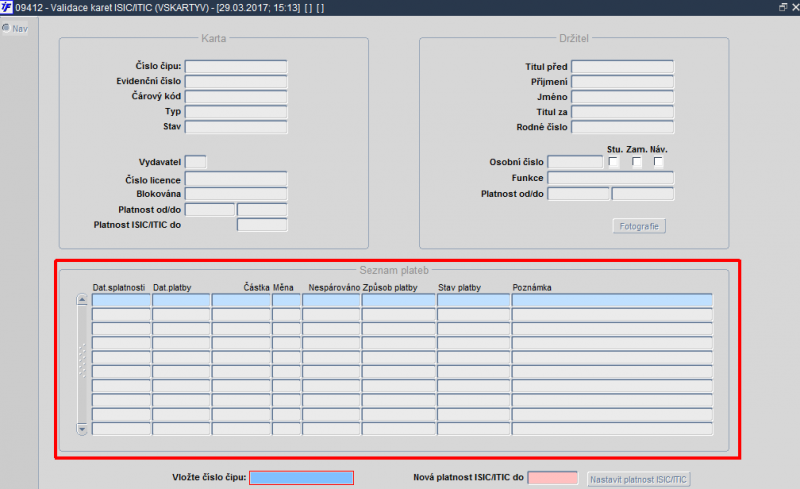This screenshot has width=800, height=489.
Task: Click the payments list scrollbar track
Action: pos(82,364)
